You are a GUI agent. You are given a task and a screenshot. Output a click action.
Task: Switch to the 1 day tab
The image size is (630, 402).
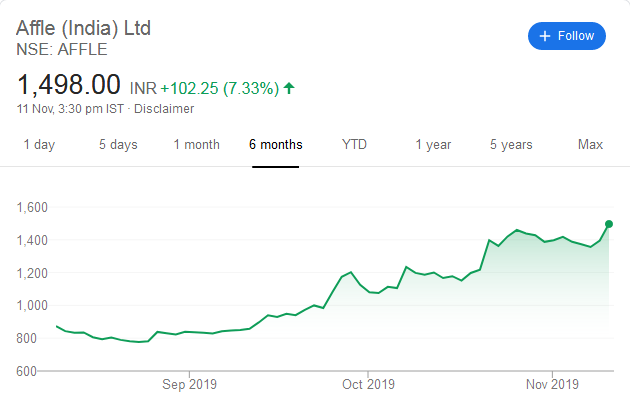coord(39,145)
